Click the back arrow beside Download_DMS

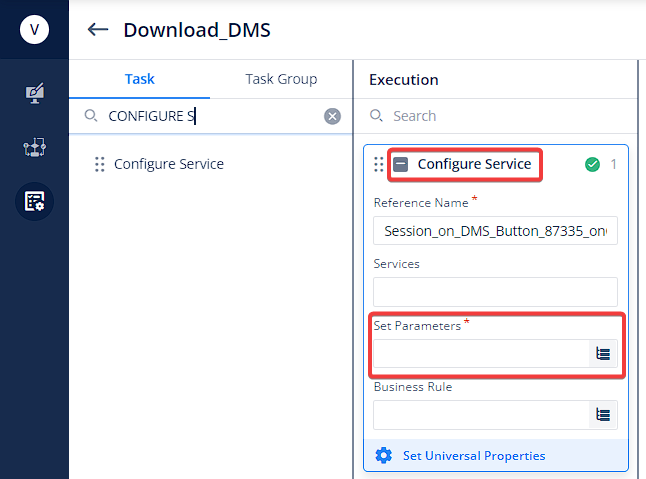[98, 30]
